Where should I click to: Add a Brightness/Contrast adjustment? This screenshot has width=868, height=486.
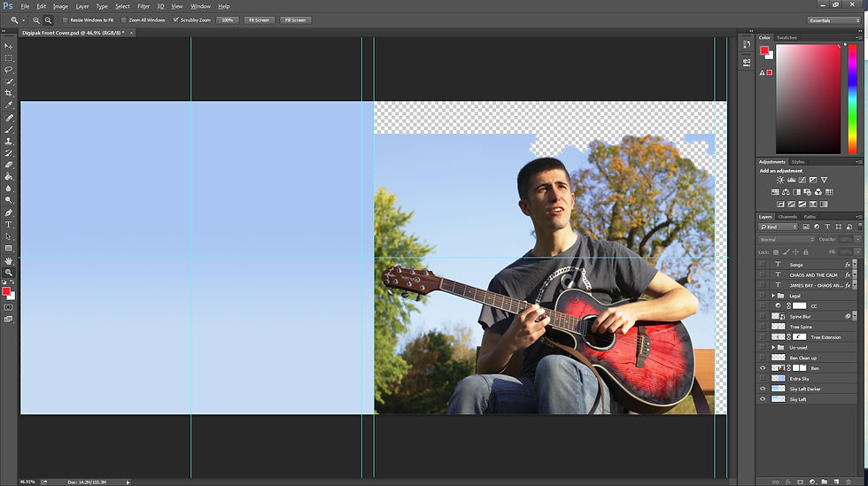780,180
